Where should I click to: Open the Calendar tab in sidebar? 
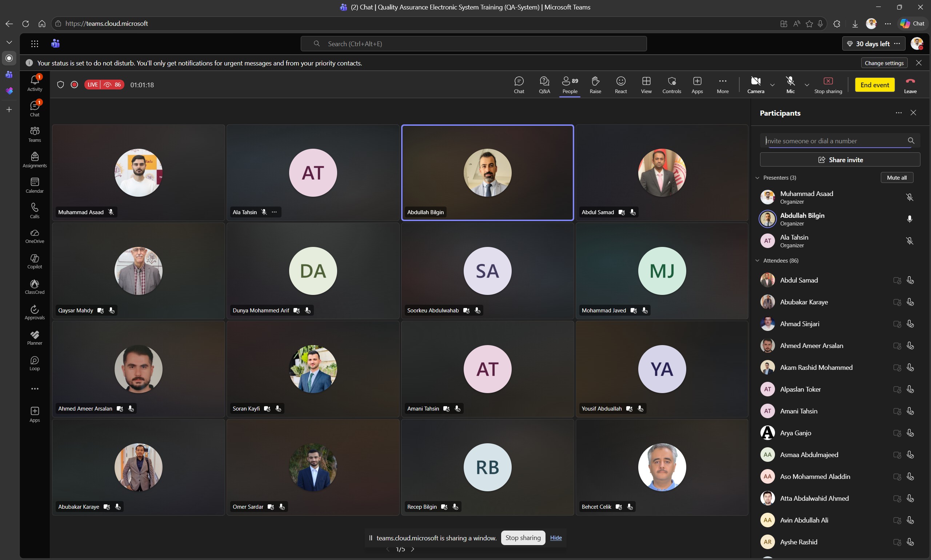[x=35, y=185]
